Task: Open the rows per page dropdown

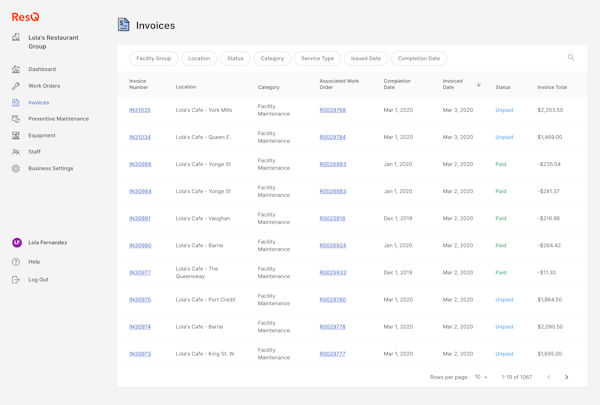Action: click(481, 377)
